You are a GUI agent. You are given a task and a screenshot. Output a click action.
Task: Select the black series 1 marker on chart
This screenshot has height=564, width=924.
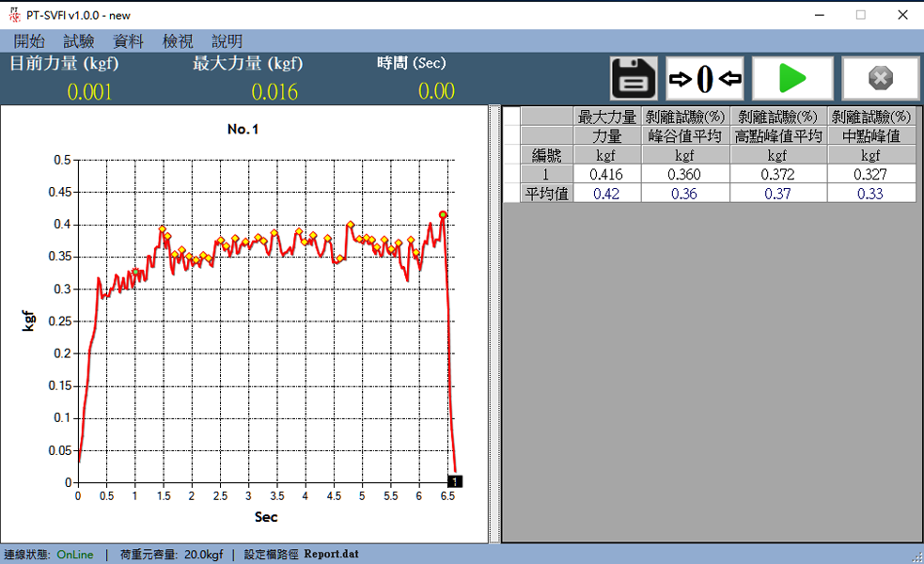pos(455,481)
